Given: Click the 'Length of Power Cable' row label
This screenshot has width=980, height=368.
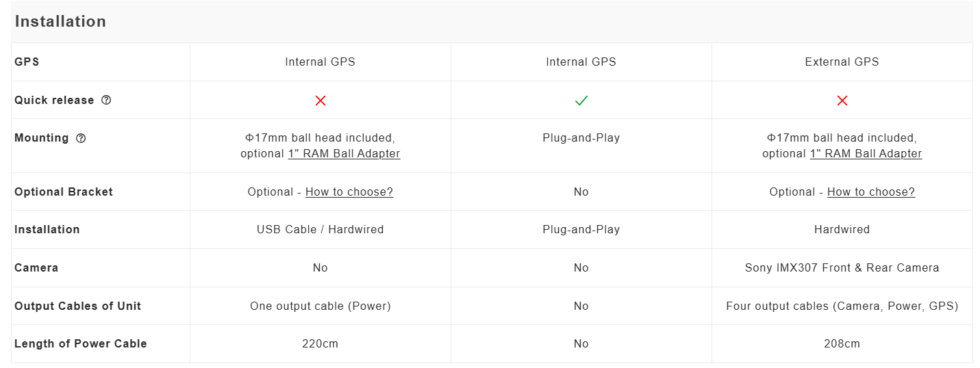Looking at the screenshot, I should coord(81,344).
